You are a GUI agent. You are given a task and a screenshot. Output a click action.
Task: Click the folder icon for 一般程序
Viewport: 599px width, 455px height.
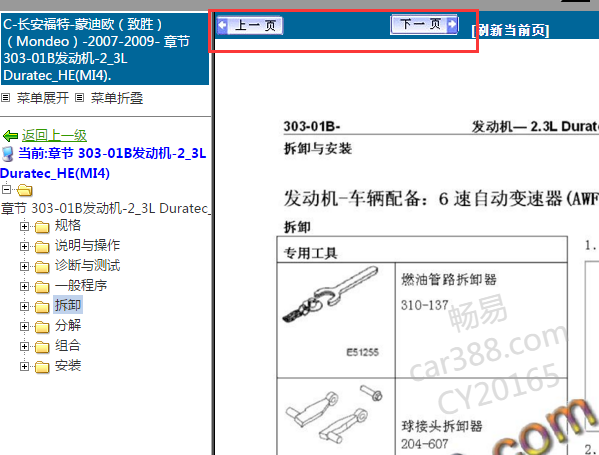[42, 287]
